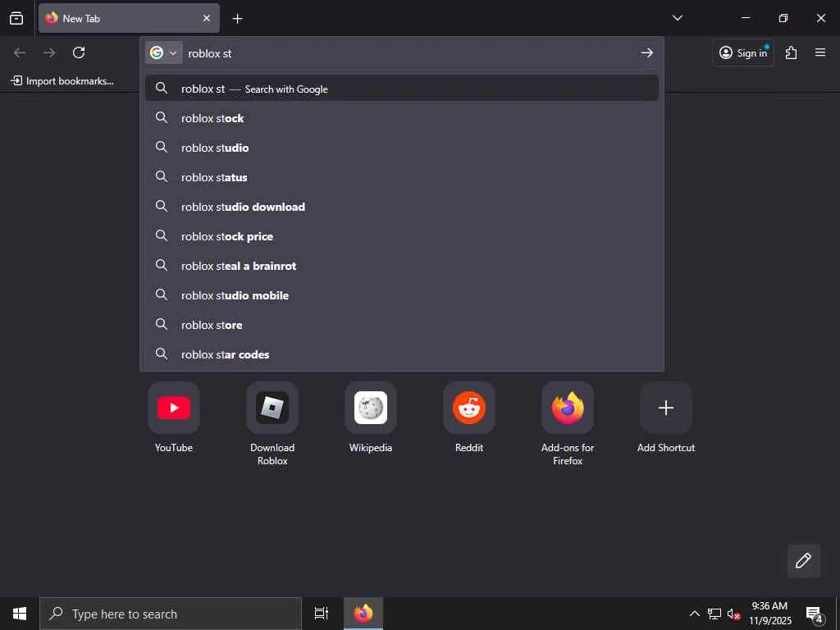Minimize the Firefox window
This screenshot has height=630, width=840.
(x=745, y=18)
